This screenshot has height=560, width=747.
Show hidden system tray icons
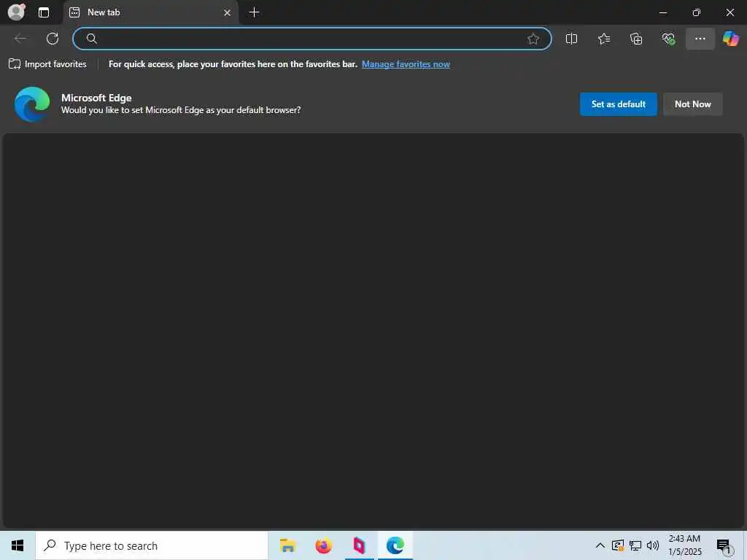pyautogui.click(x=600, y=545)
